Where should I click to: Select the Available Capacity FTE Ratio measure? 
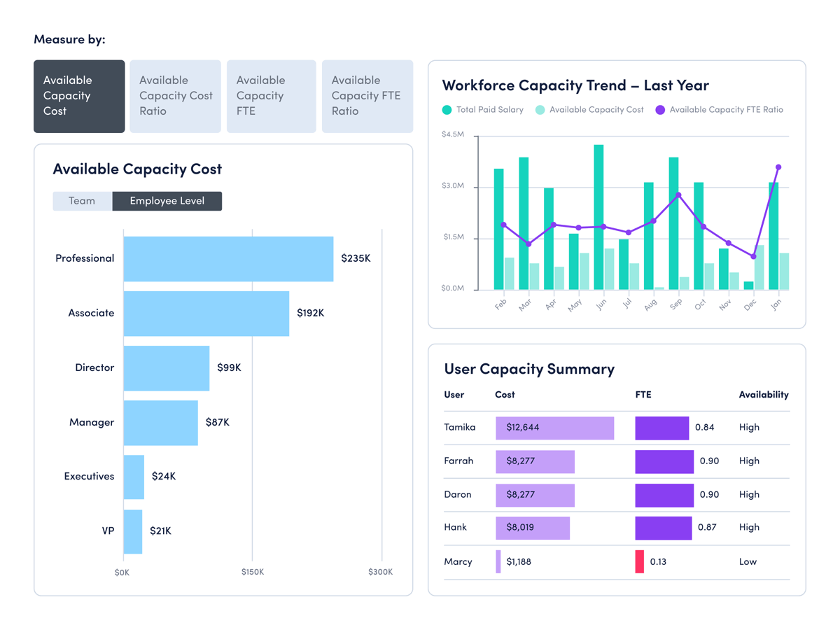click(x=367, y=96)
